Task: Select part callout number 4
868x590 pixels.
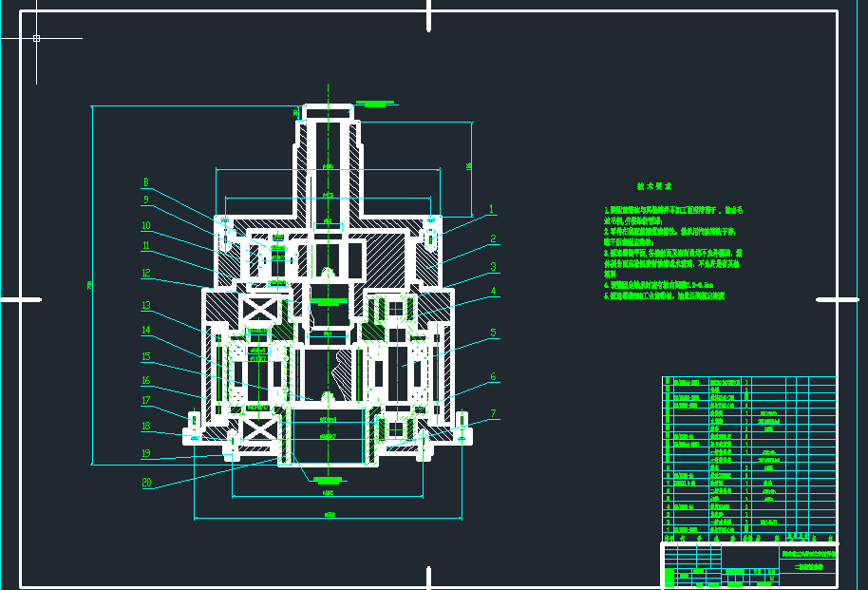Action: [493, 292]
